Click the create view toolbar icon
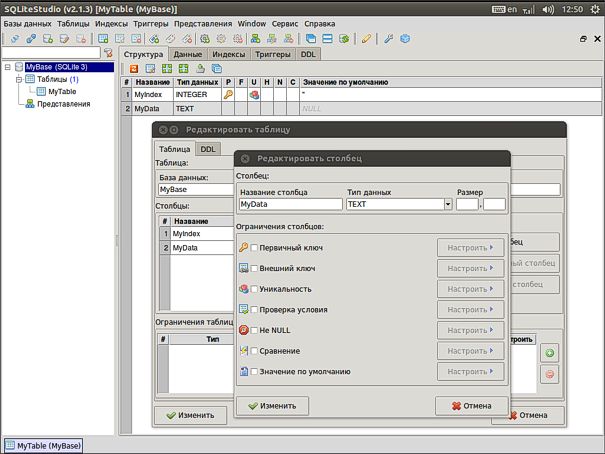 [255, 39]
